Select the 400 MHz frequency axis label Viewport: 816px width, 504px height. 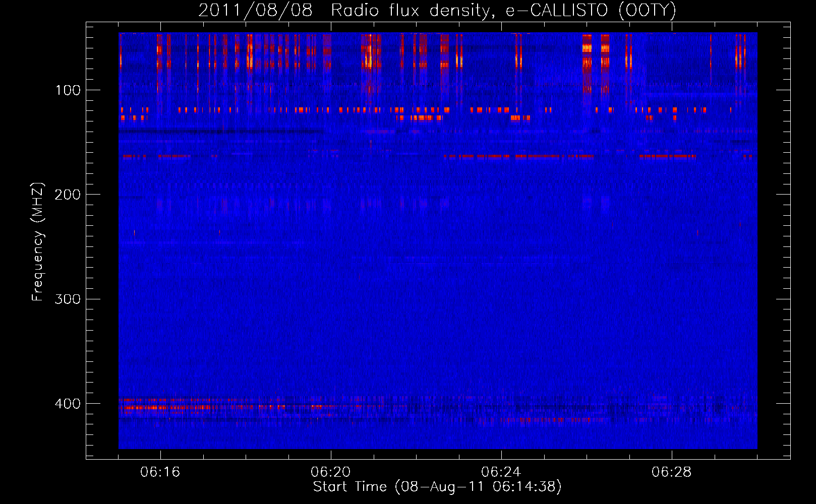pyautogui.click(x=68, y=404)
